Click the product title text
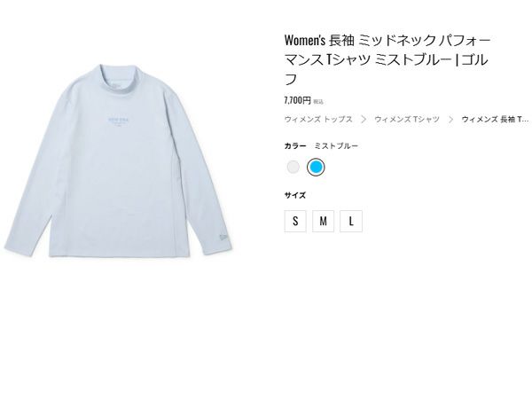 [387, 59]
